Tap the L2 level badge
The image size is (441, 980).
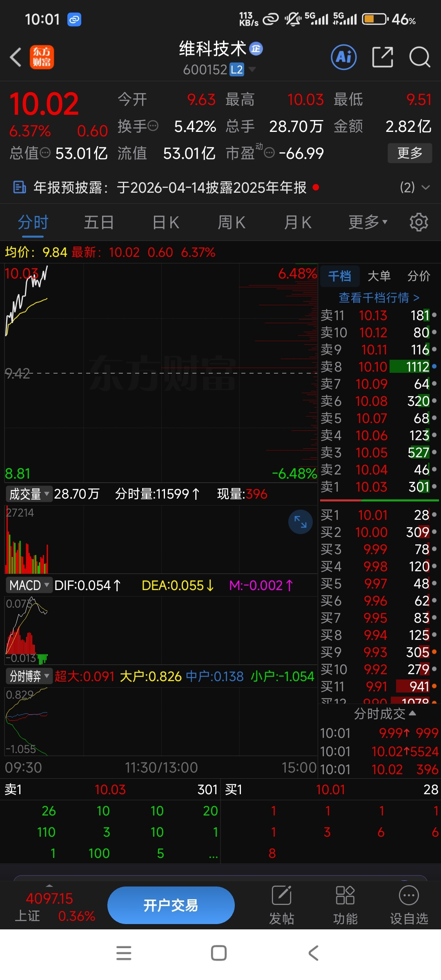point(237,70)
